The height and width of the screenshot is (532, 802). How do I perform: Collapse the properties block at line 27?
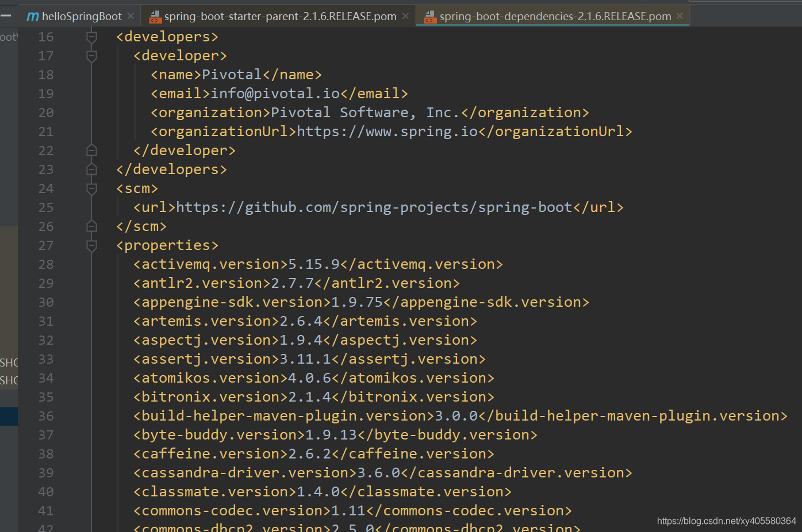point(91,245)
